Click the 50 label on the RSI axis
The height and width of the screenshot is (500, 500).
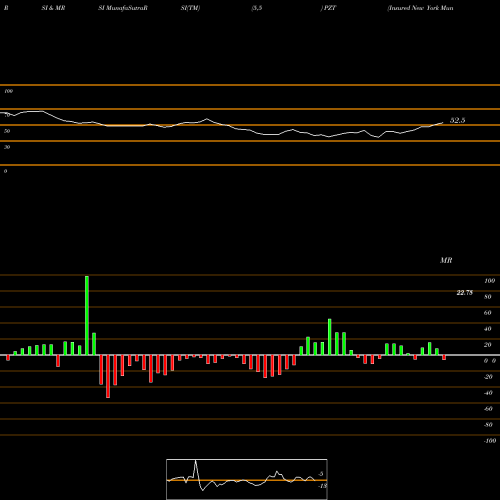pos(7,131)
